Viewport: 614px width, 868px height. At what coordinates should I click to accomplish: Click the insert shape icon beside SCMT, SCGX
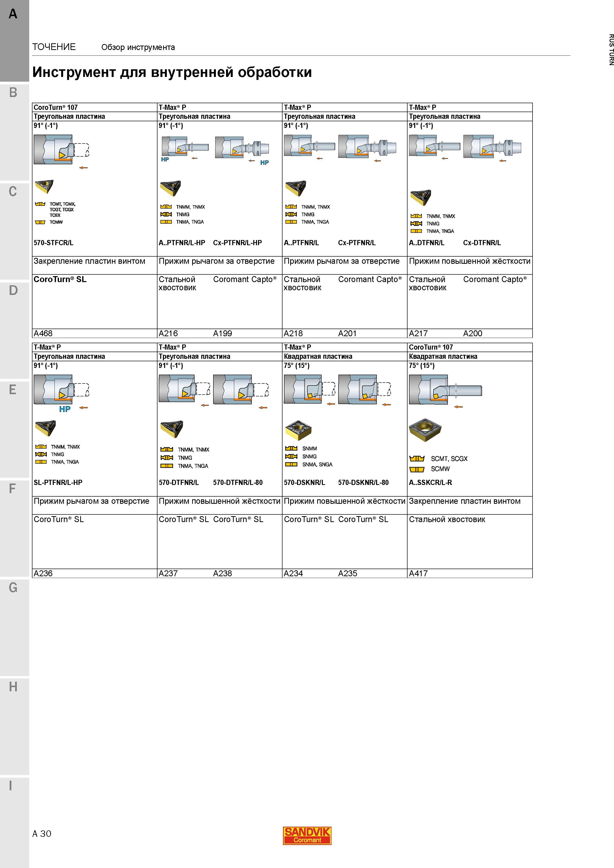pyautogui.click(x=417, y=458)
